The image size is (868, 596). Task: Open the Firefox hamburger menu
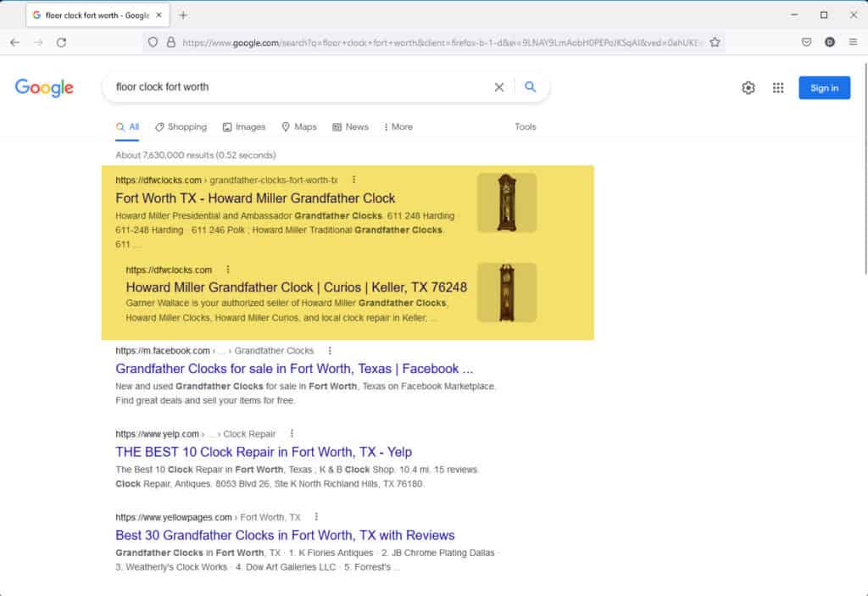(x=853, y=42)
